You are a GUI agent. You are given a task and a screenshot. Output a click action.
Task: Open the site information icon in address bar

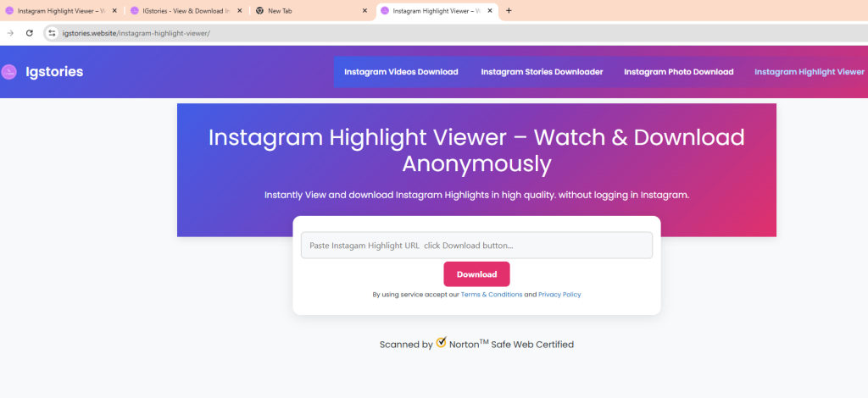(x=52, y=33)
